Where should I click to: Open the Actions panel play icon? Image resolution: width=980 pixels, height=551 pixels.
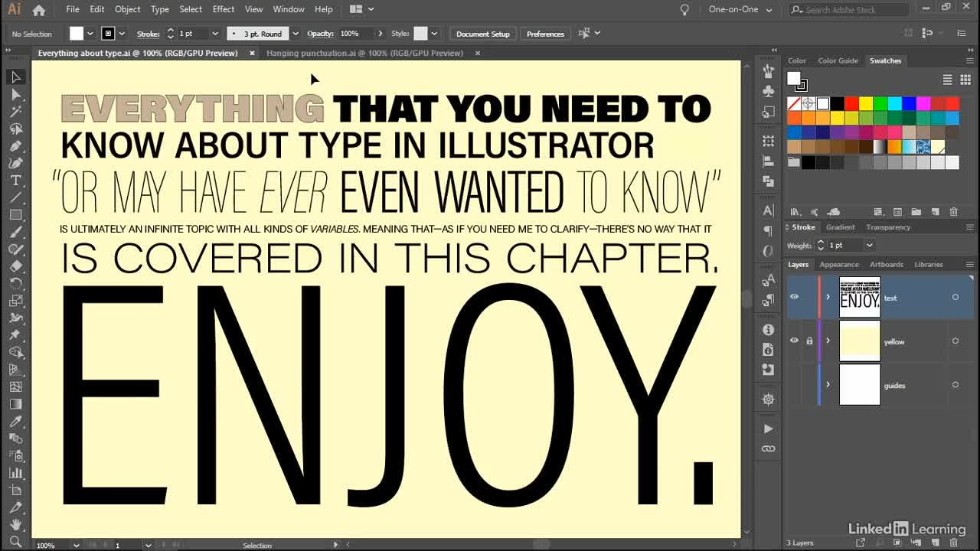pyautogui.click(x=769, y=429)
